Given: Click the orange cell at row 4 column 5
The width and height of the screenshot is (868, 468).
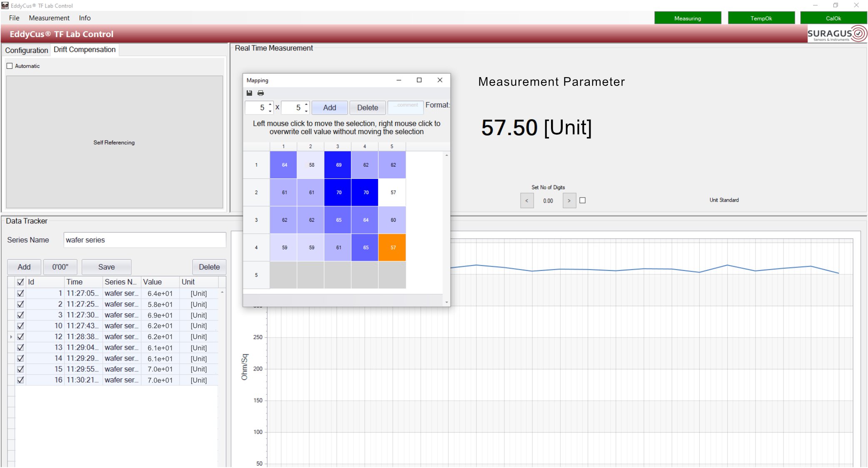Looking at the screenshot, I should pos(392,247).
